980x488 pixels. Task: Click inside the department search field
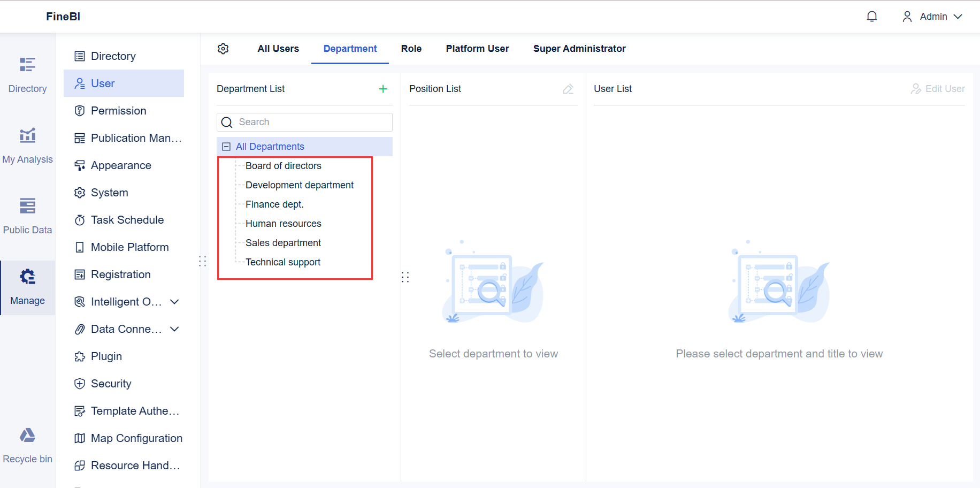305,121
